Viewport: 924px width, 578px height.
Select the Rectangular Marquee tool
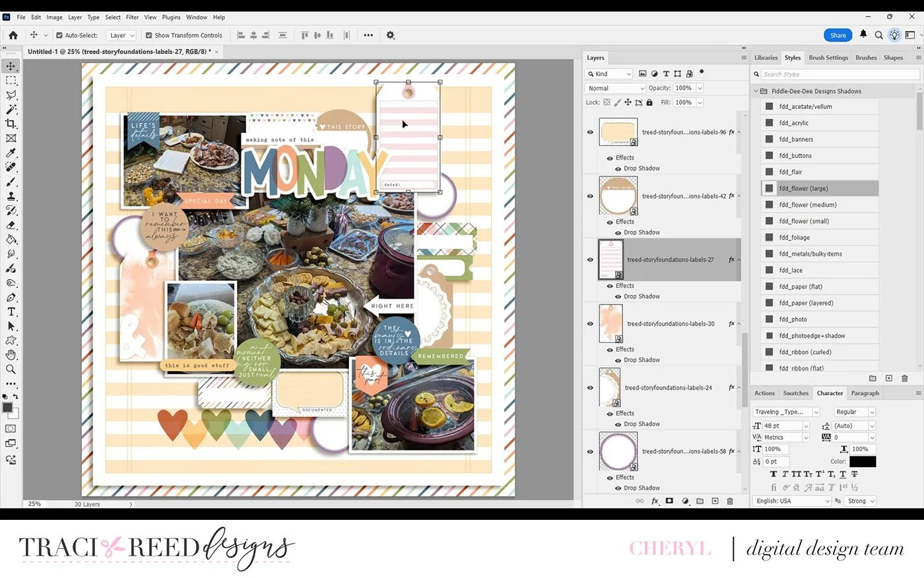[11, 81]
